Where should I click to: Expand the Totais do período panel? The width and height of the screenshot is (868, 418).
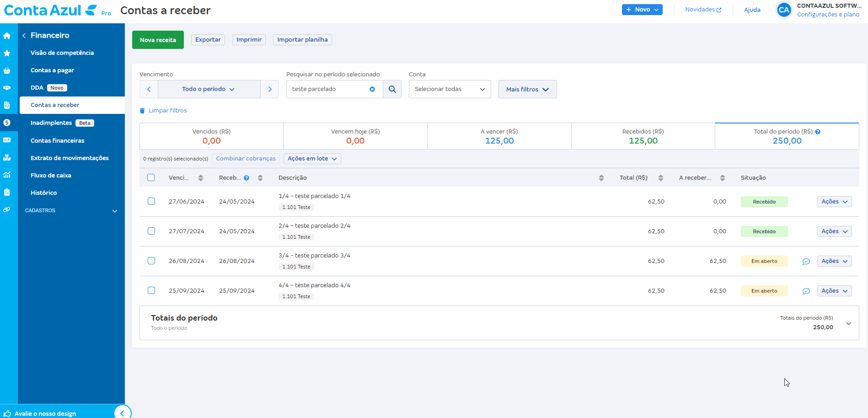[x=849, y=323]
